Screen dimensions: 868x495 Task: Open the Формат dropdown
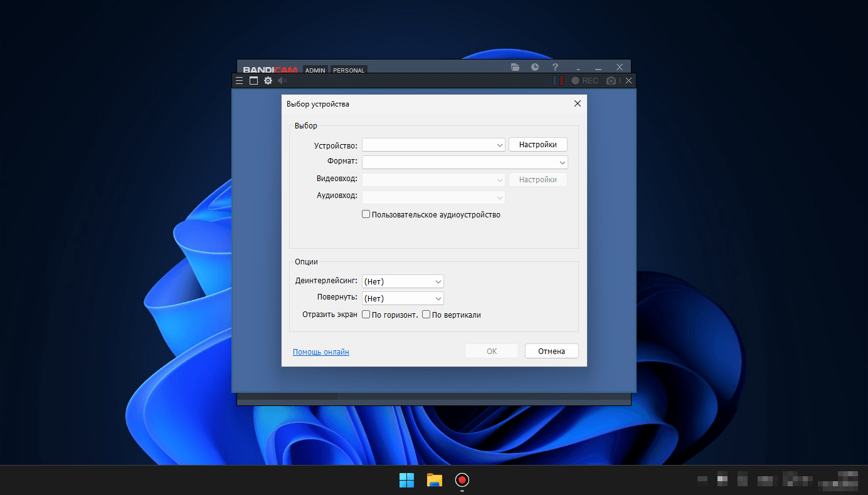point(465,162)
